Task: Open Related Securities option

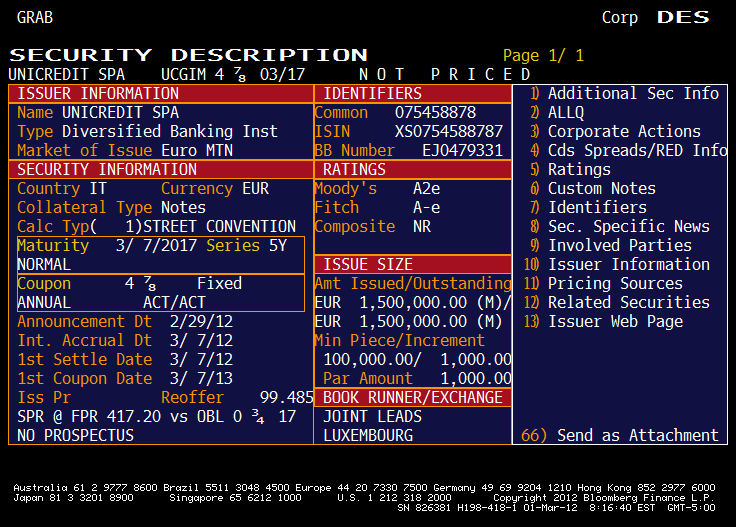Action: (x=617, y=303)
